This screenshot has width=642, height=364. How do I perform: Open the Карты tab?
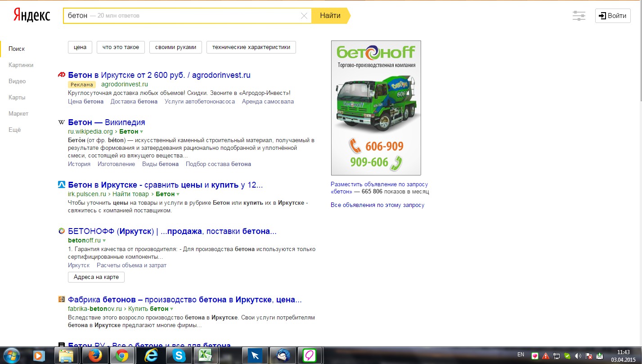(x=17, y=97)
